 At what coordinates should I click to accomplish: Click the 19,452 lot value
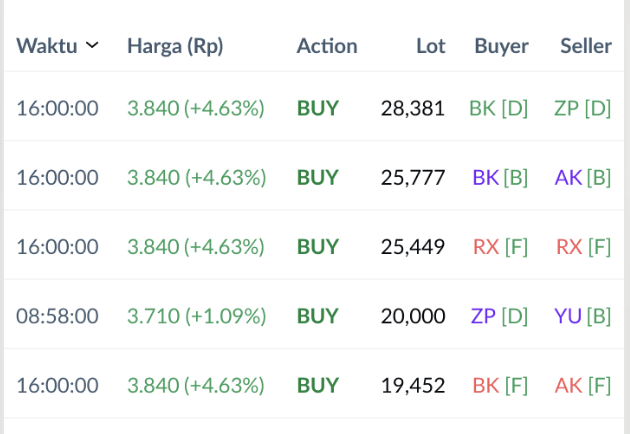point(413,385)
